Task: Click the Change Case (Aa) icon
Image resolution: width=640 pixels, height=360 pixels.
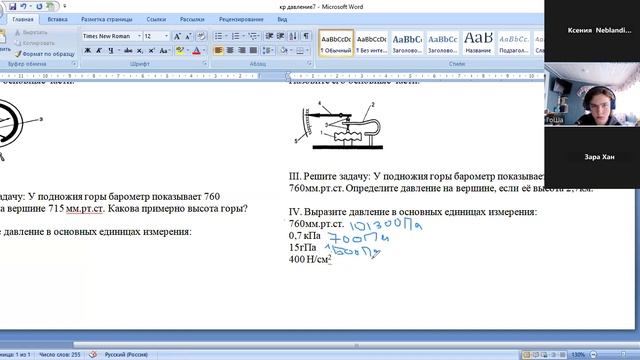Action: tap(164, 51)
